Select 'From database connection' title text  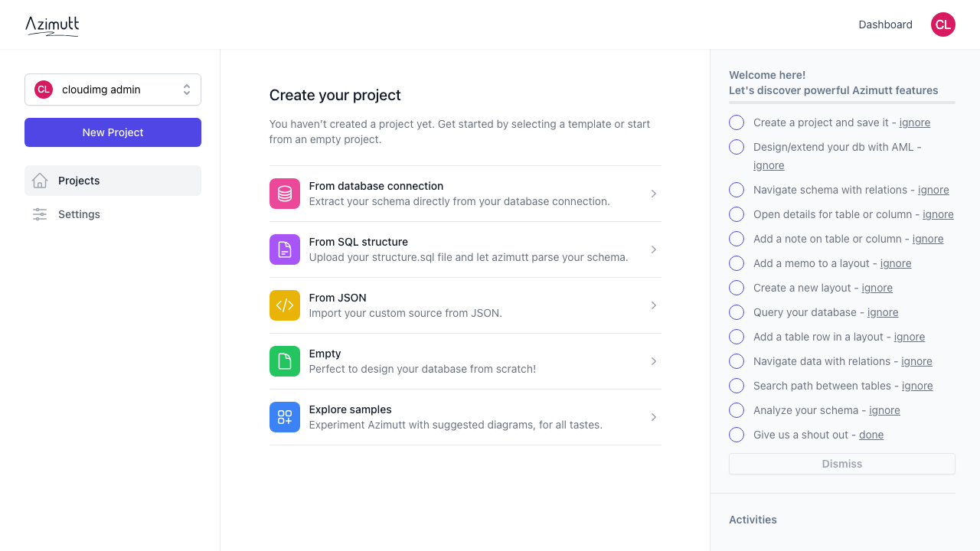click(376, 186)
